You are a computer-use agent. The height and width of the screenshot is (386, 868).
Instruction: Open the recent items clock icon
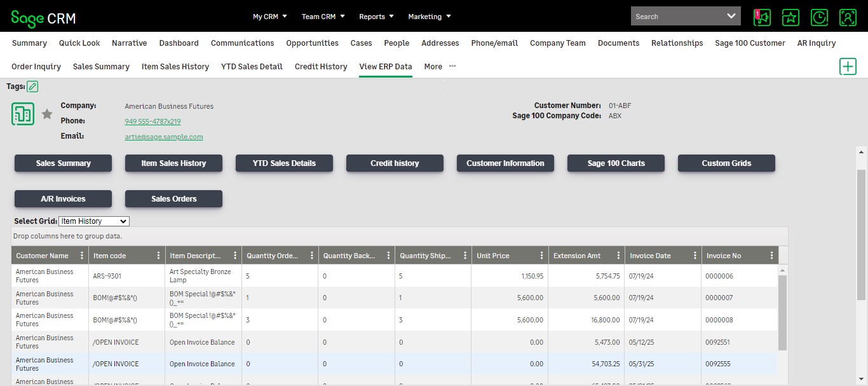point(819,17)
